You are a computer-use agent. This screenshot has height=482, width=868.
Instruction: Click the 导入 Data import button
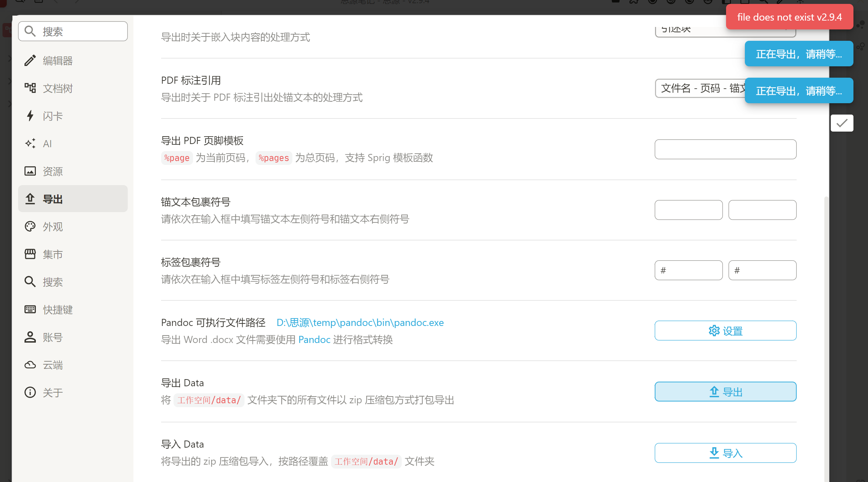pos(725,453)
